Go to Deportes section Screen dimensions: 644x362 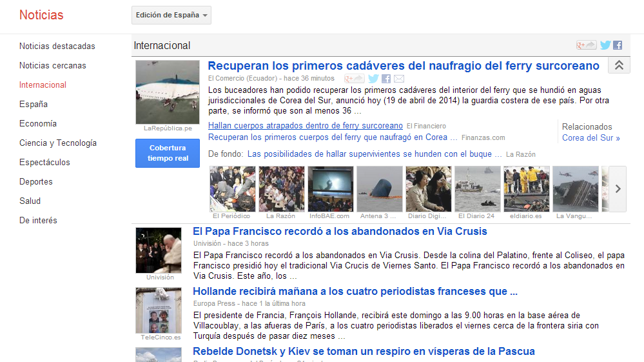(35, 181)
